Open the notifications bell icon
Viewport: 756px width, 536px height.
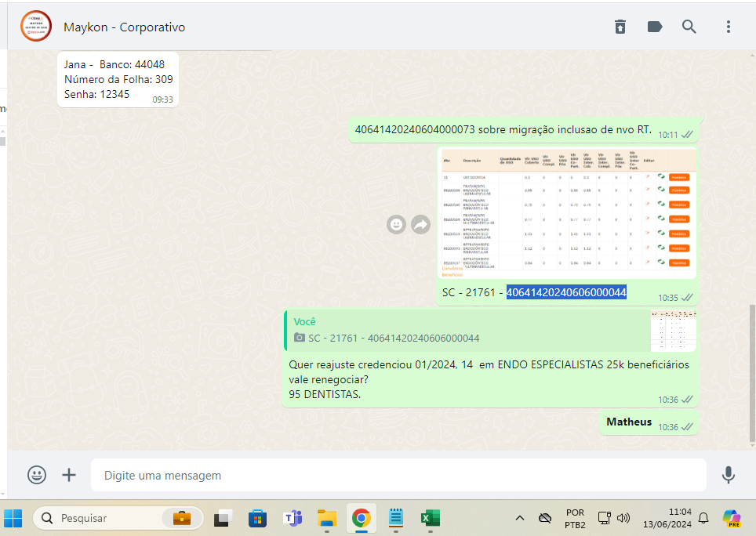pyautogui.click(x=703, y=518)
